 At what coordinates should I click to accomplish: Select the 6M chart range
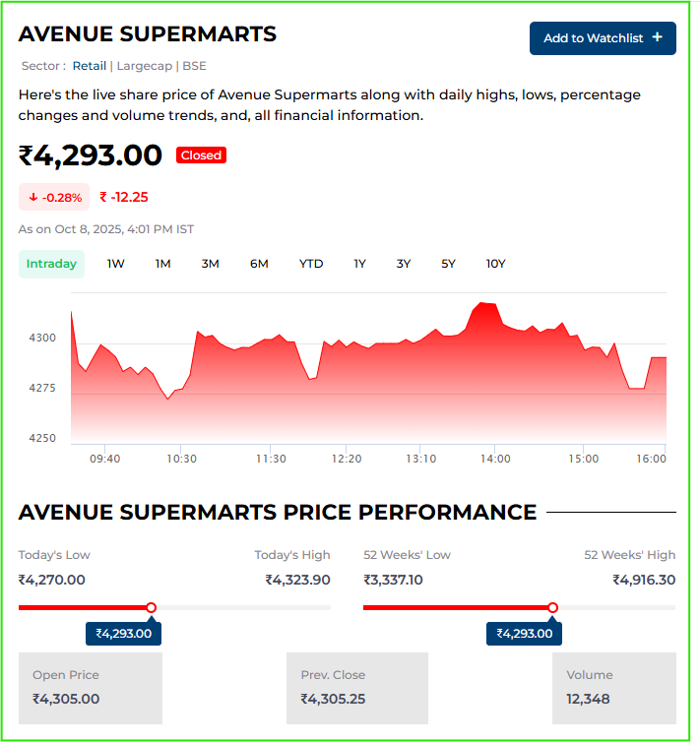[x=259, y=264]
